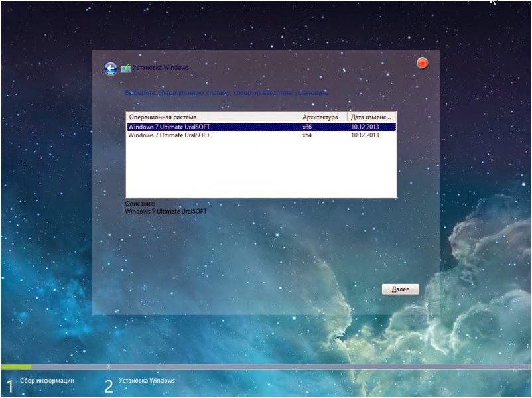This screenshot has height=398, width=532.
Task: Select the Windows 7 Ultimate UralSOFT x86 row
Action: [x=261, y=127]
